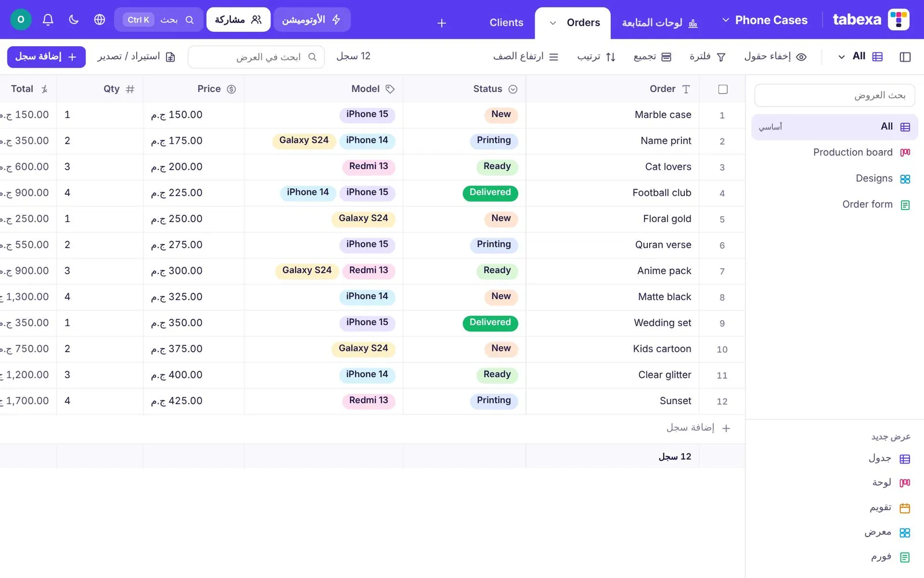The height and width of the screenshot is (578, 924).
Task: Open the notifications bell
Action: click(x=48, y=20)
